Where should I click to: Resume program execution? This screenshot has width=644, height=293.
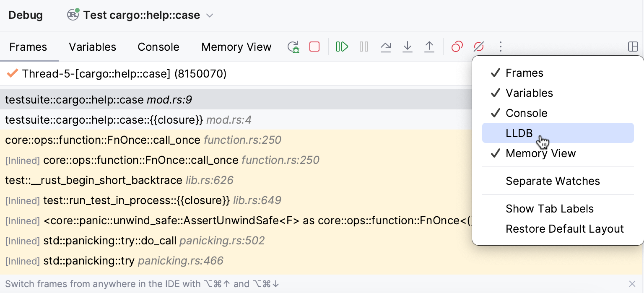342,47
